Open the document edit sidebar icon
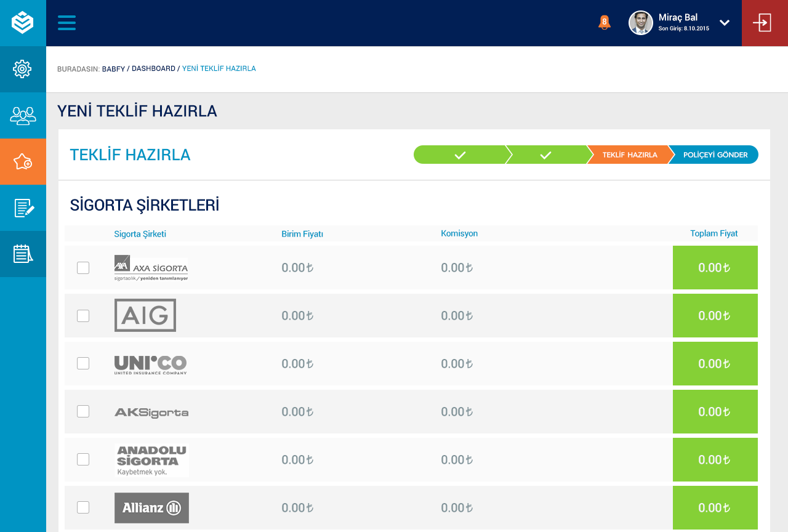 (x=23, y=208)
